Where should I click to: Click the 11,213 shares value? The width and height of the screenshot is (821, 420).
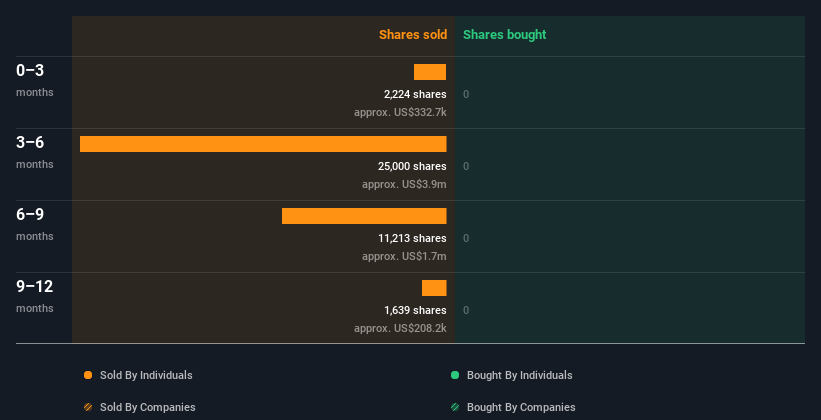[412, 238]
